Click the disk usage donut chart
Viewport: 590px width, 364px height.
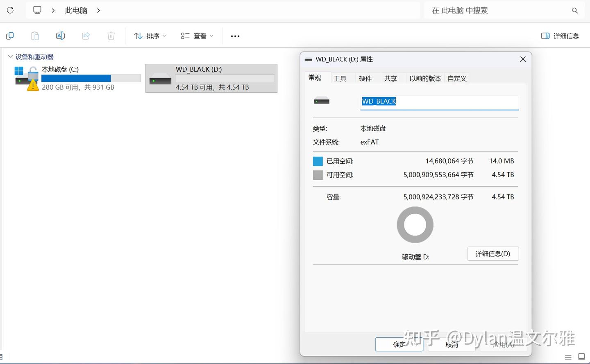(x=415, y=225)
